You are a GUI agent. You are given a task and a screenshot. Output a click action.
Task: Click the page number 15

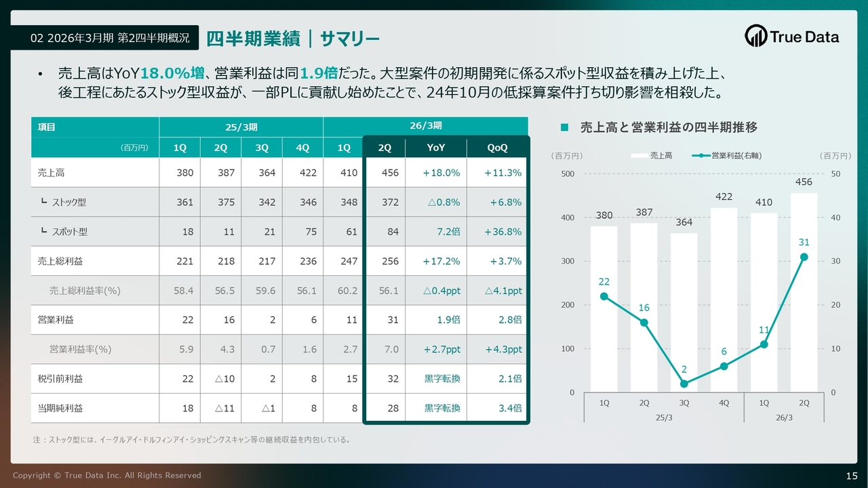pyautogui.click(x=852, y=475)
